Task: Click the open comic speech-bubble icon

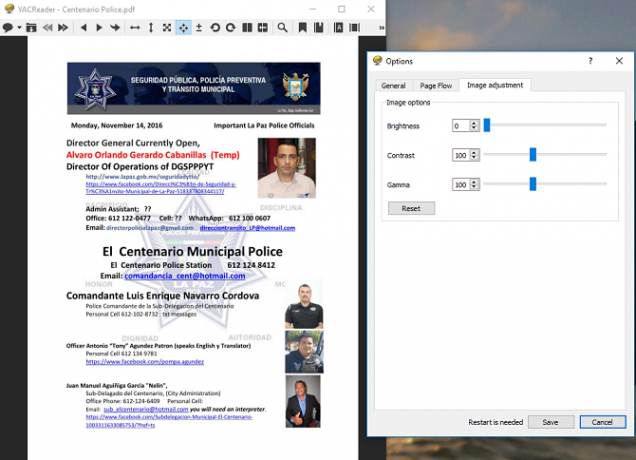Action: (7, 28)
